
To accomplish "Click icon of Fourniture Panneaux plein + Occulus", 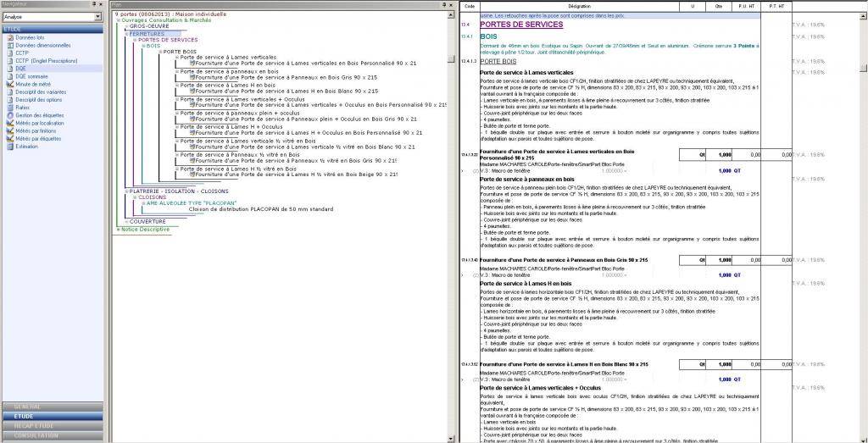I will pyautogui.click(x=192, y=119).
